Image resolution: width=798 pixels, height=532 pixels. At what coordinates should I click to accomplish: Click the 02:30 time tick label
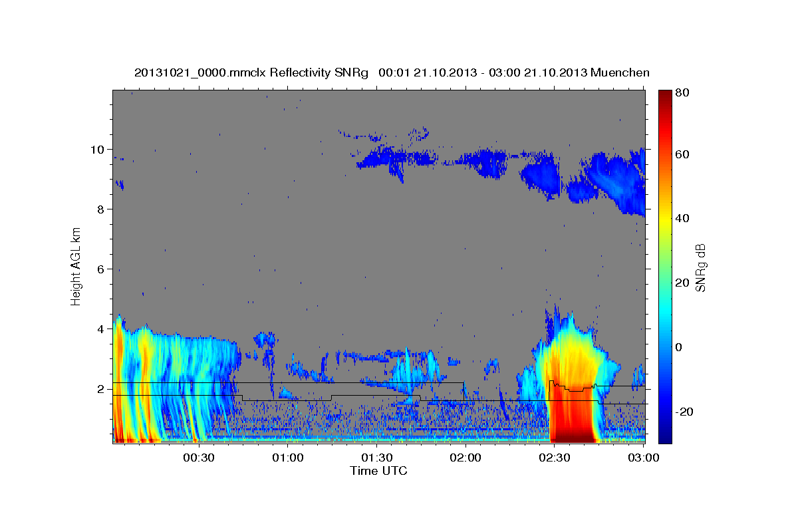tap(554, 458)
